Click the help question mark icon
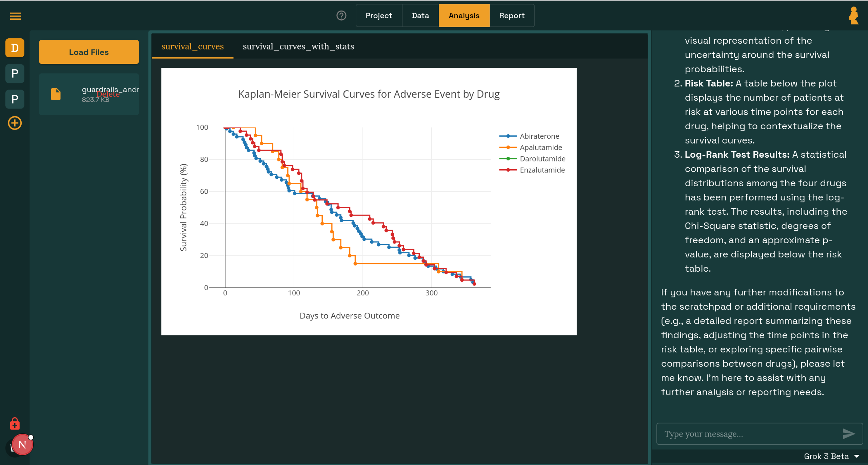 pyautogui.click(x=341, y=16)
